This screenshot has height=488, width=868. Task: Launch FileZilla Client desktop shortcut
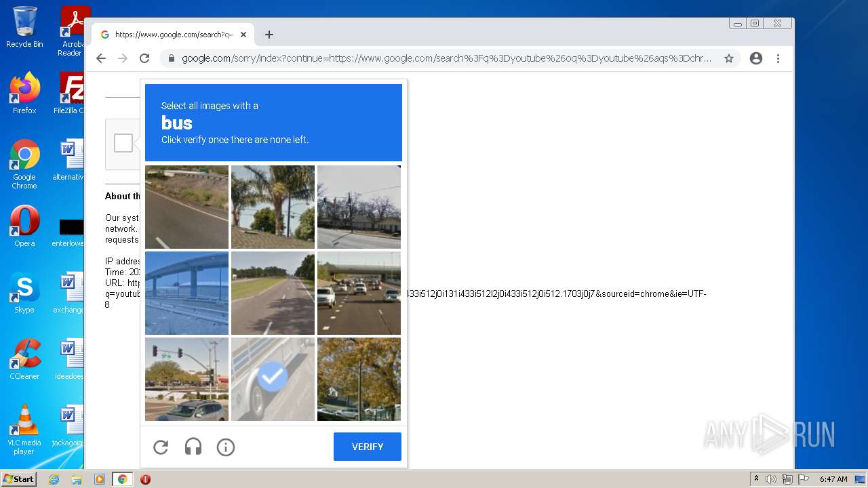69,93
